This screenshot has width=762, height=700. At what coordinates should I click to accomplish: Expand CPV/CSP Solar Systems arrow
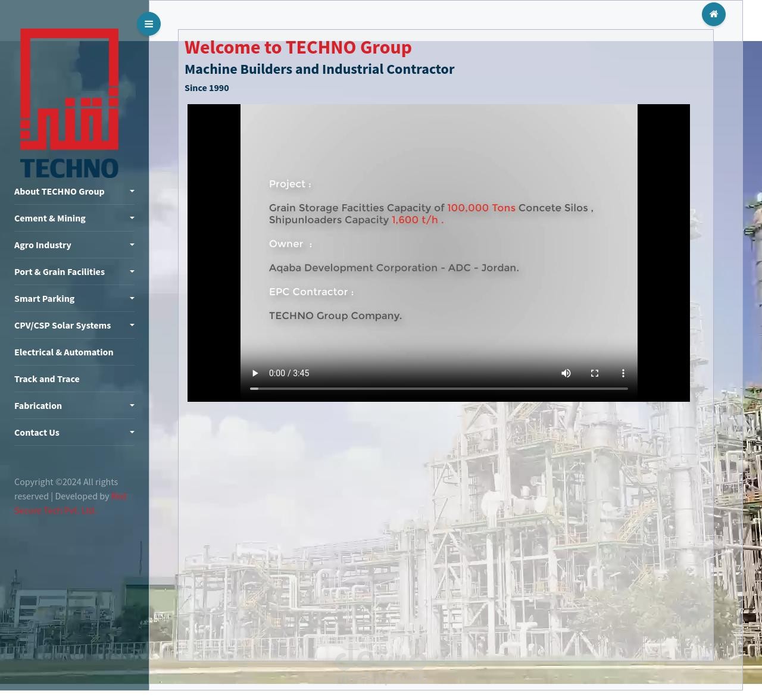coord(132,325)
